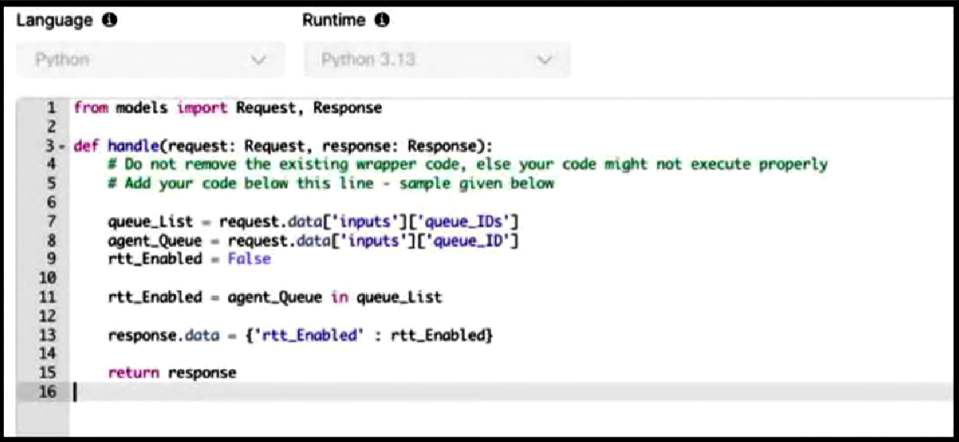Click line number 1 in gutter
Image resolution: width=959 pixels, height=442 pixels.
(51, 108)
